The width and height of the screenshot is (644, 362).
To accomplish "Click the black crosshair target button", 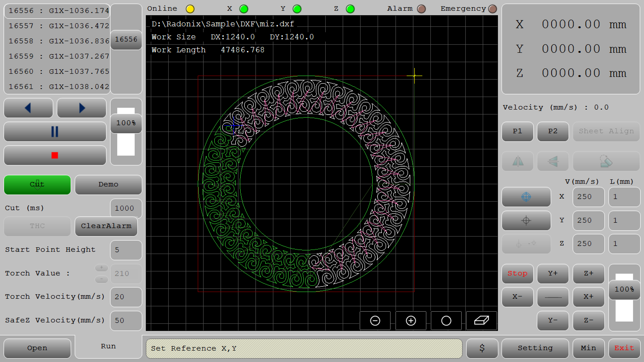I will tap(526, 220).
